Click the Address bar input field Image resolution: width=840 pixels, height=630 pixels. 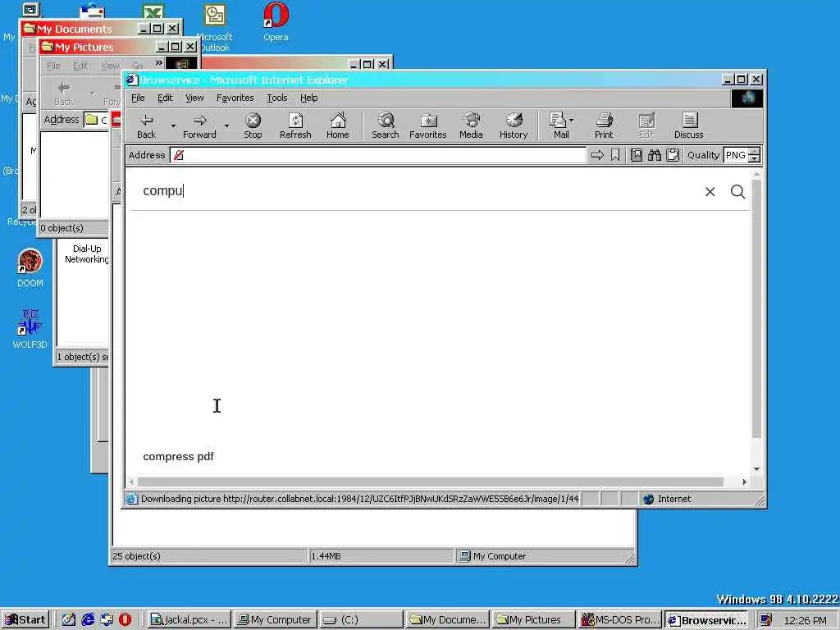click(378, 155)
